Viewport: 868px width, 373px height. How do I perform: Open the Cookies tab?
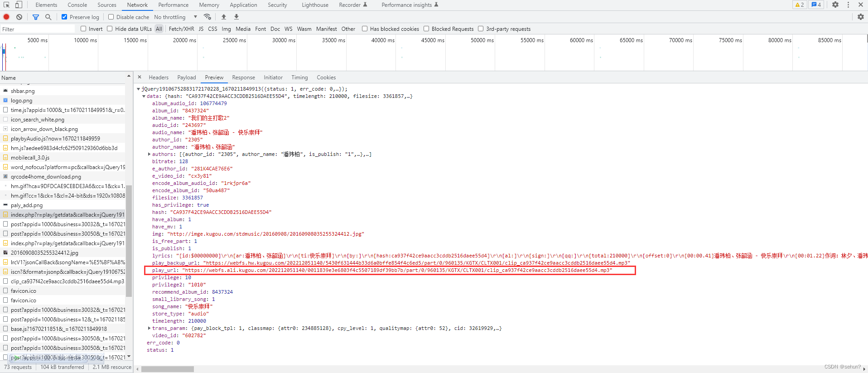click(326, 78)
